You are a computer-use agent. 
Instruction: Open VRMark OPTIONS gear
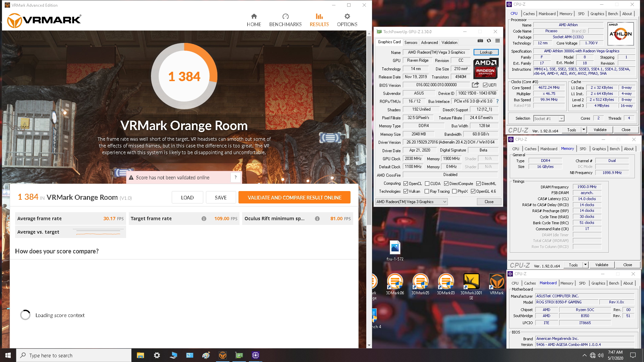coord(347,20)
